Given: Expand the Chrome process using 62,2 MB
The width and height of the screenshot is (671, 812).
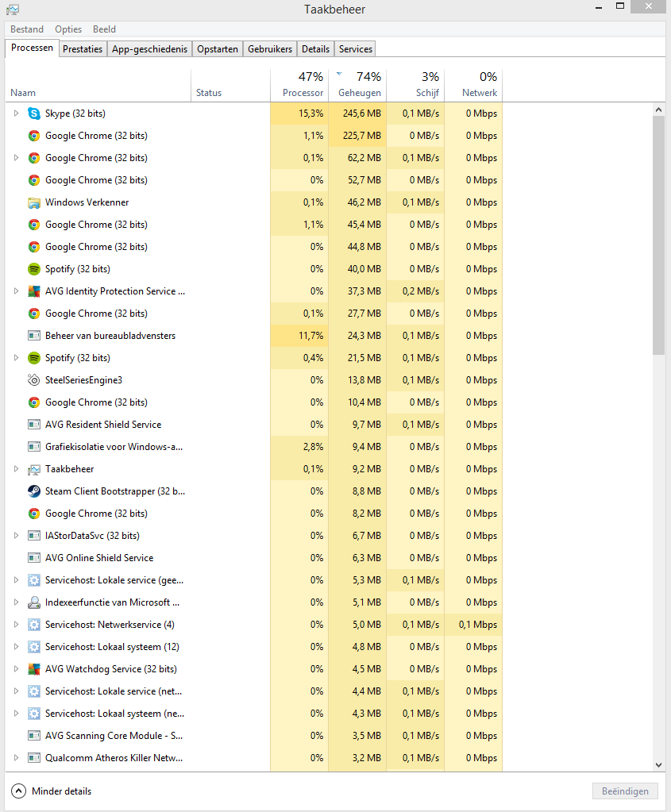Looking at the screenshot, I should point(16,158).
